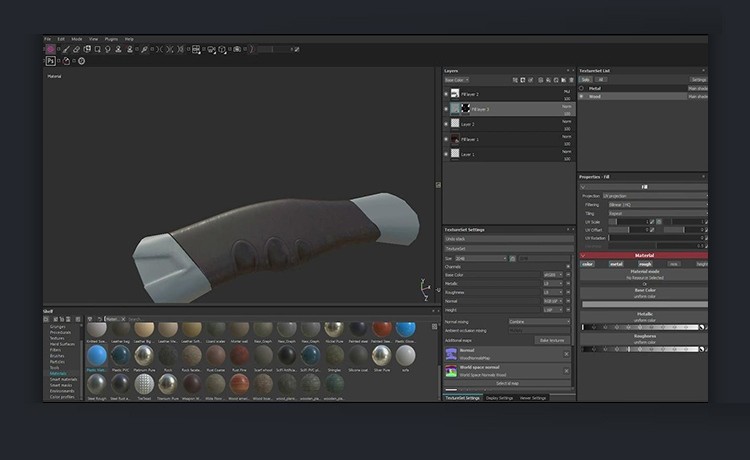Viewport: 750px width, 460px height.
Task: Open the Tiling dropdown
Action: coord(658,213)
